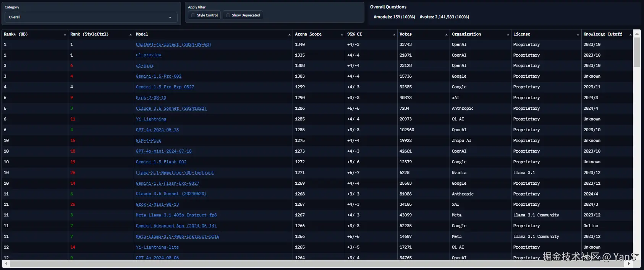The image size is (644, 270).
Task: Select the Arena Score value 1308
Action: pos(300,66)
